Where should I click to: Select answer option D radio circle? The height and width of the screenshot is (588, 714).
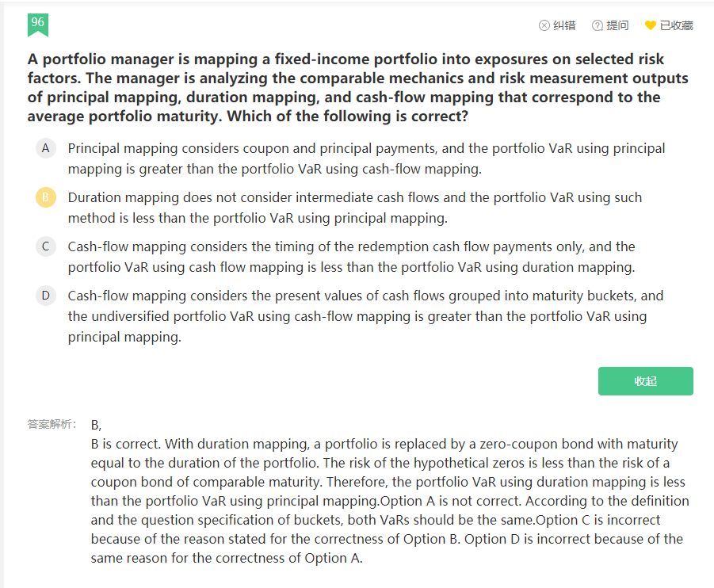pyautogui.click(x=45, y=296)
